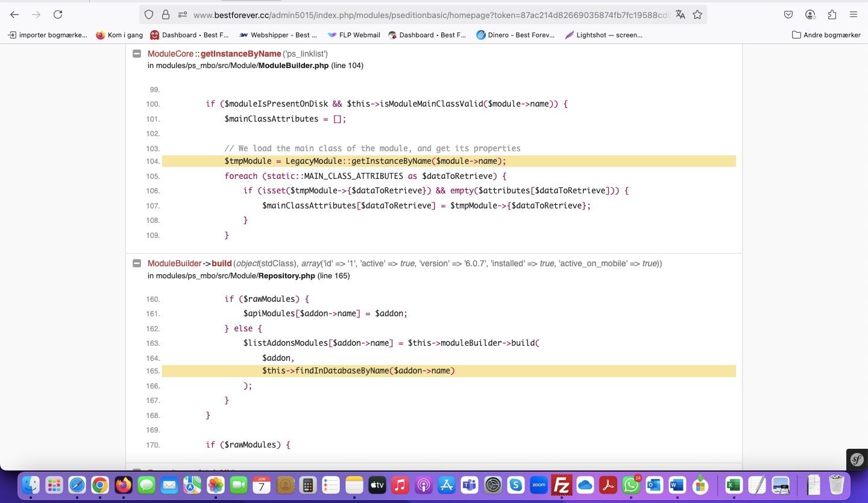Open the ModuleBuilder.php file link
The height and width of the screenshot is (503, 868).
pos(294,66)
